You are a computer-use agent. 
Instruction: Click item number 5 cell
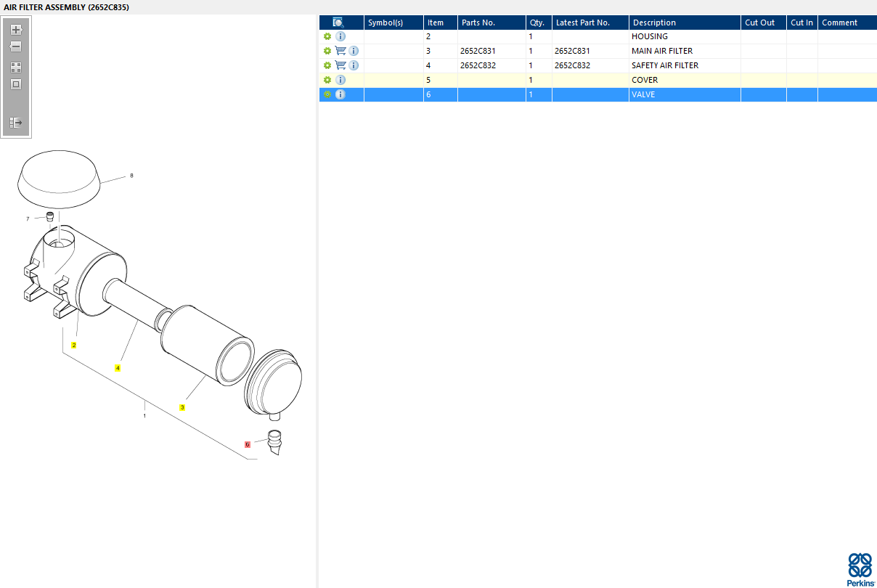pos(441,80)
